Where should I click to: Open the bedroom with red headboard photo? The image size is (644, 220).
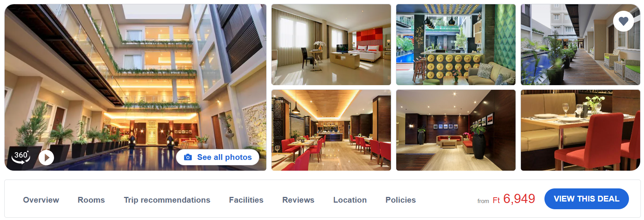pyautogui.click(x=331, y=45)
